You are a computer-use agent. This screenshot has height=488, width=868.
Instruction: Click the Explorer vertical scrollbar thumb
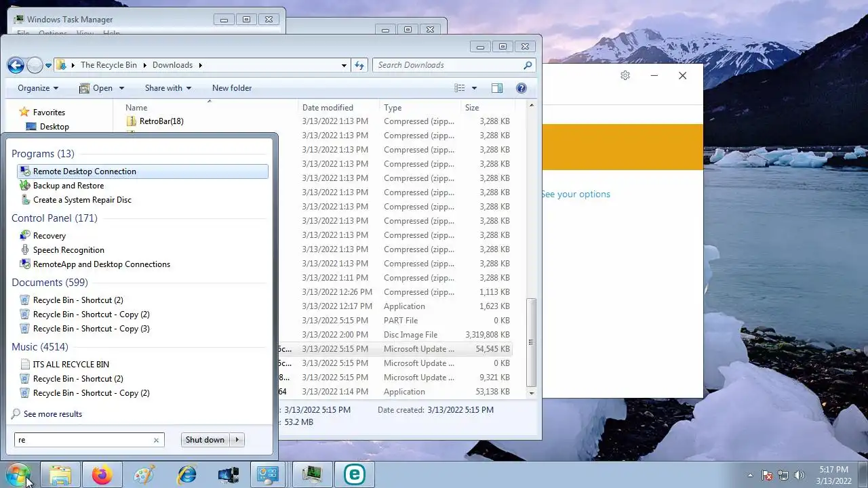click(x=532, y=343)
